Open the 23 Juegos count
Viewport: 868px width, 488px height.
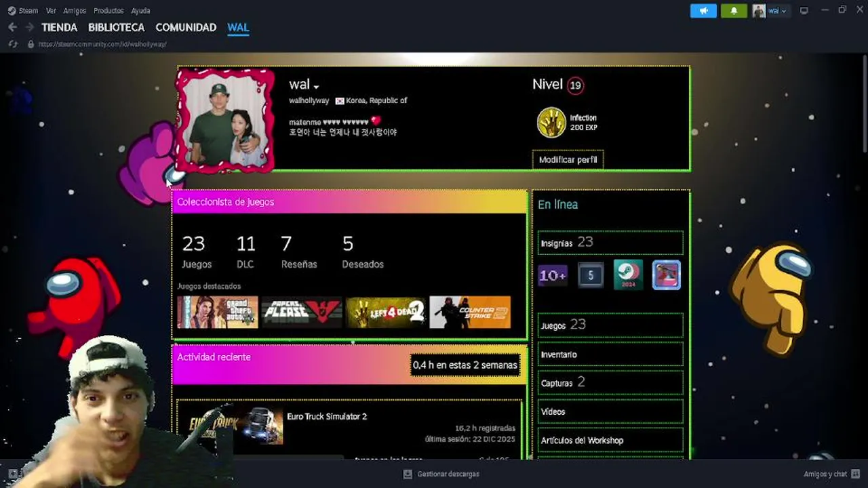(x=196, y=251)
